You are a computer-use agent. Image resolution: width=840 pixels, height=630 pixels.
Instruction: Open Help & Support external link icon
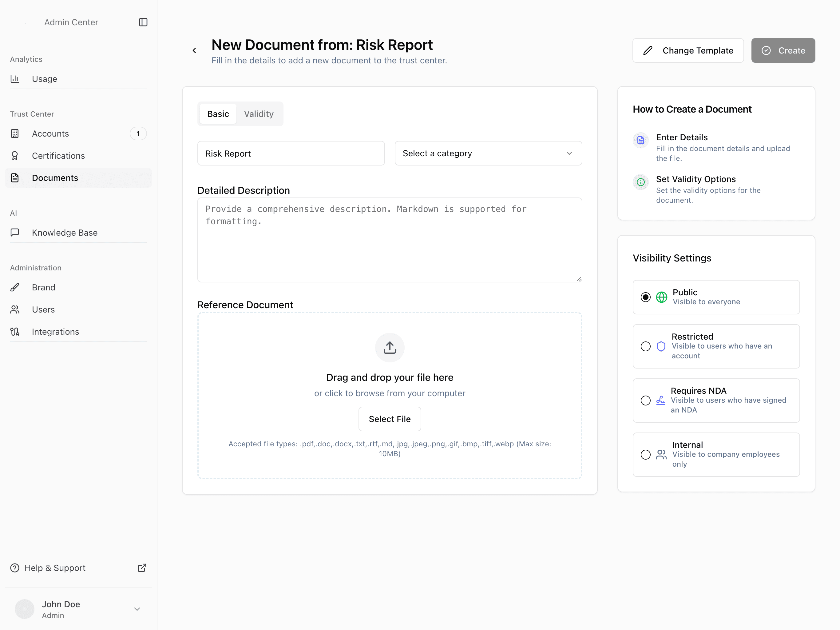pos(142,568)
